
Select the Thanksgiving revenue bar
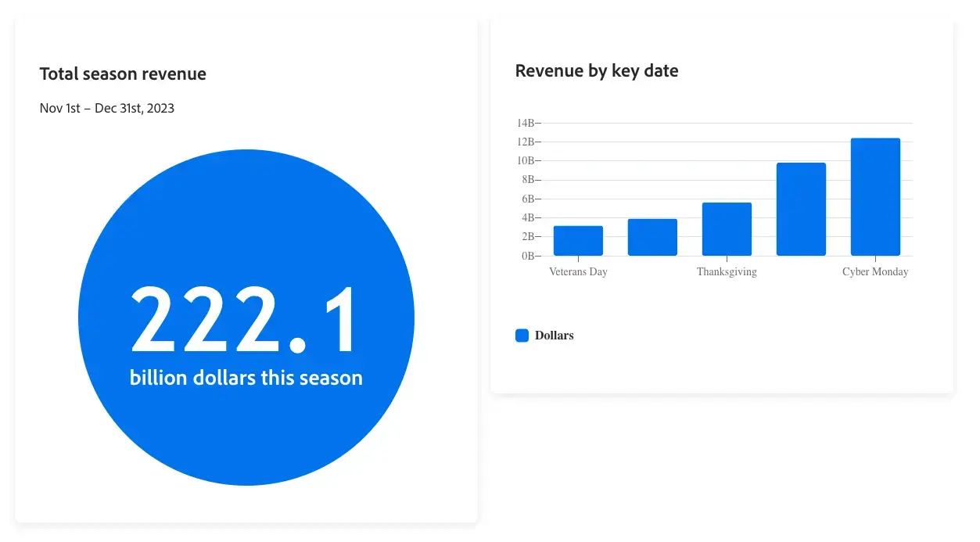(x=727, y=231)
